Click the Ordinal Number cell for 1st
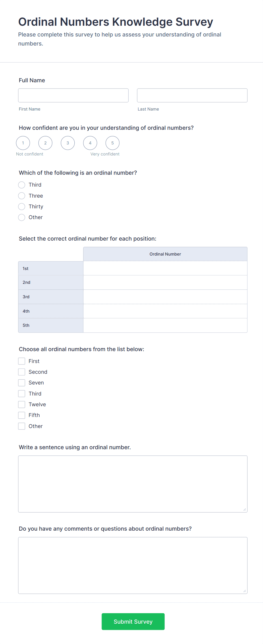The width and height of the screenshot is (263, 644). [x=165, y=268]
